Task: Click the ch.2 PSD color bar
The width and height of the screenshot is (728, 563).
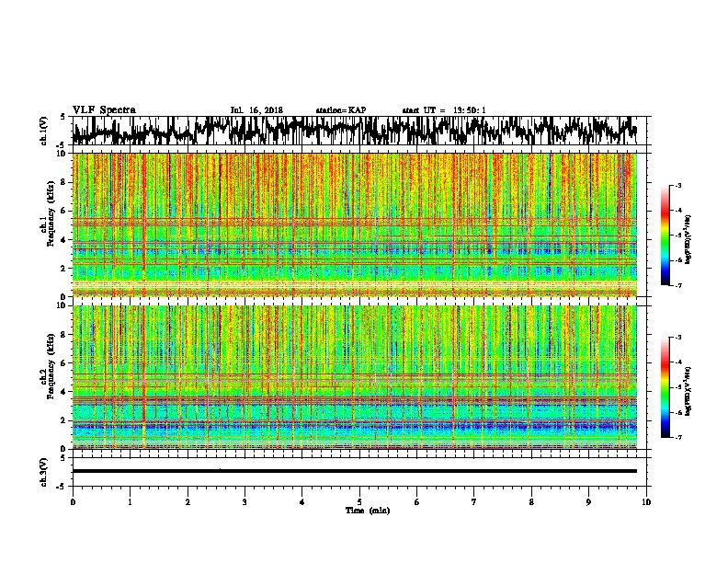Action: [665, 387]
